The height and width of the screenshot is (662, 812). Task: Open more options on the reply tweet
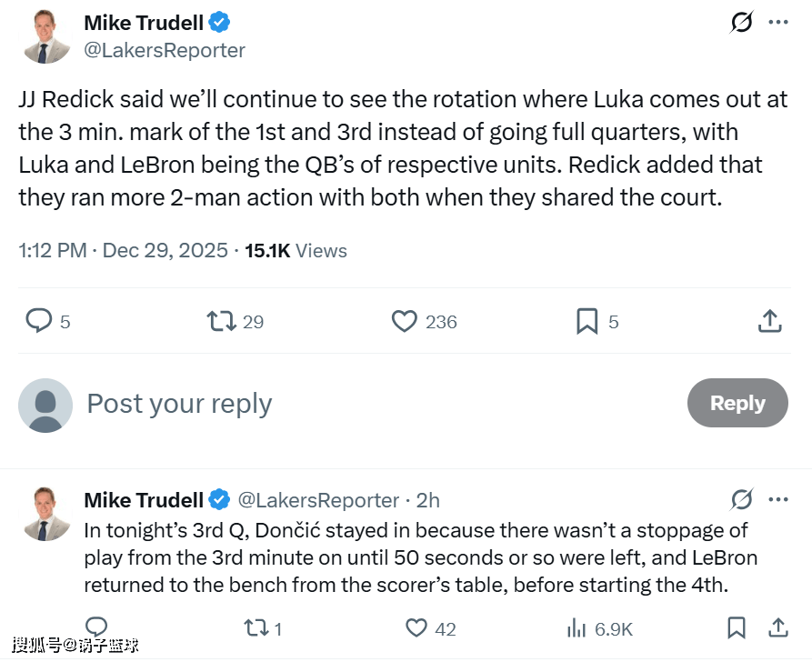tap(778, 499)
